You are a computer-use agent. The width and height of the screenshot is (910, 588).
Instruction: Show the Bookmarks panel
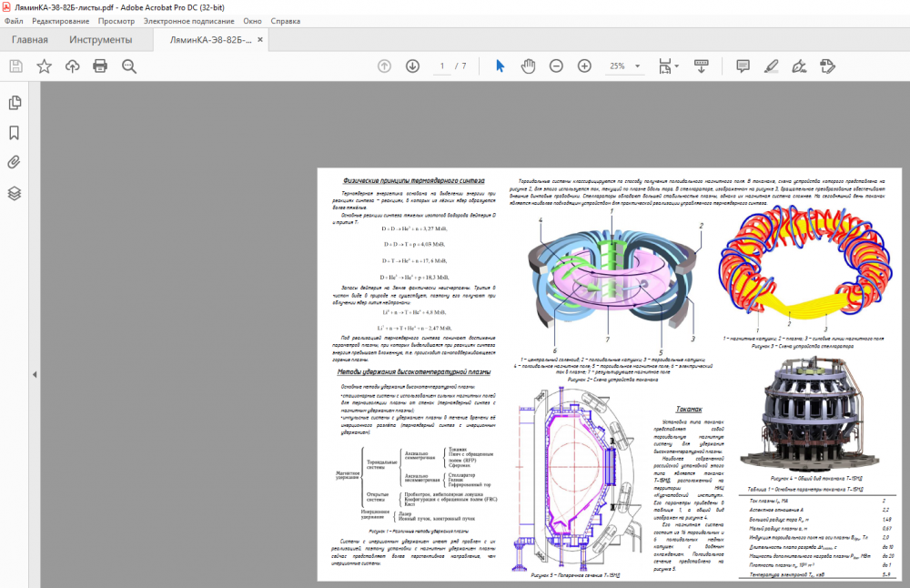click(x=15, y=133)
